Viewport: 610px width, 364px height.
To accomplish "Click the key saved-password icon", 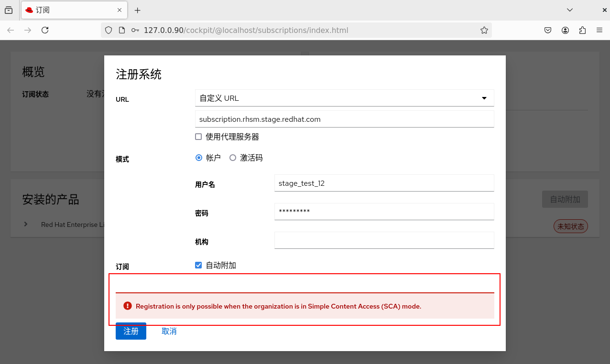I will [135, 30].
